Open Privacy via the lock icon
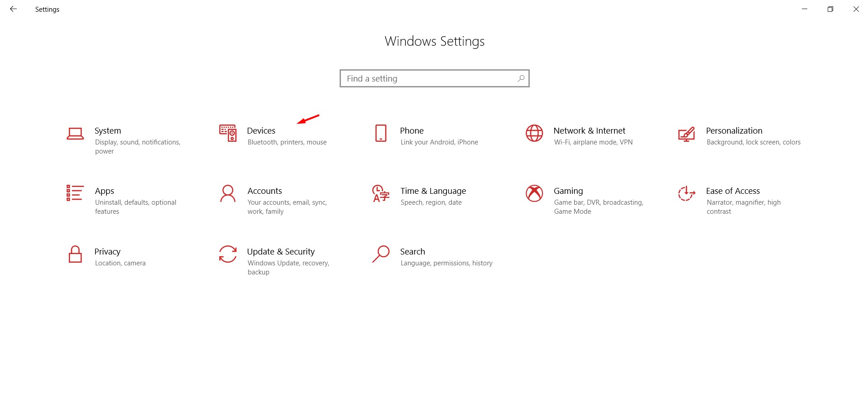 click(75, 255)
